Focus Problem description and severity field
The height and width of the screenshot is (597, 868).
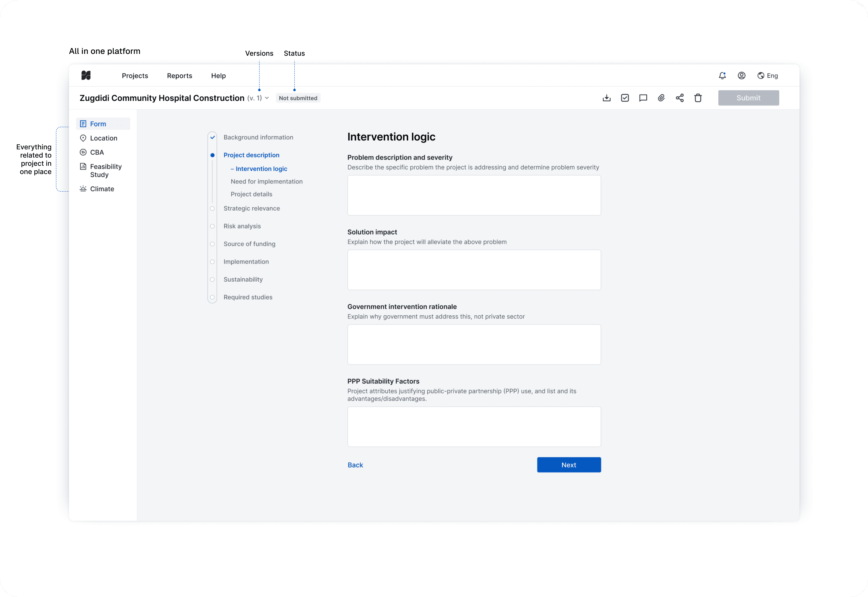coord(474,195)
